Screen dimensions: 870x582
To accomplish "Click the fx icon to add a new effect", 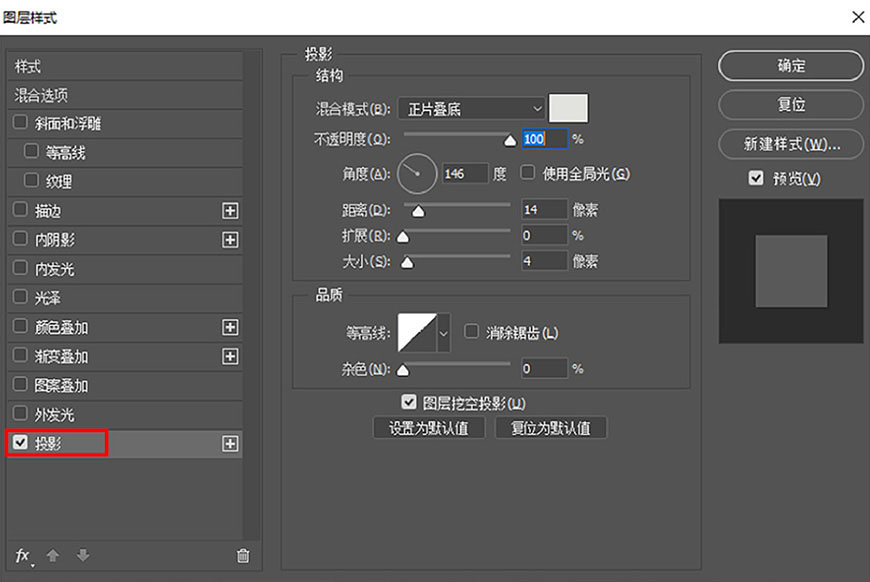I will 21,556.
